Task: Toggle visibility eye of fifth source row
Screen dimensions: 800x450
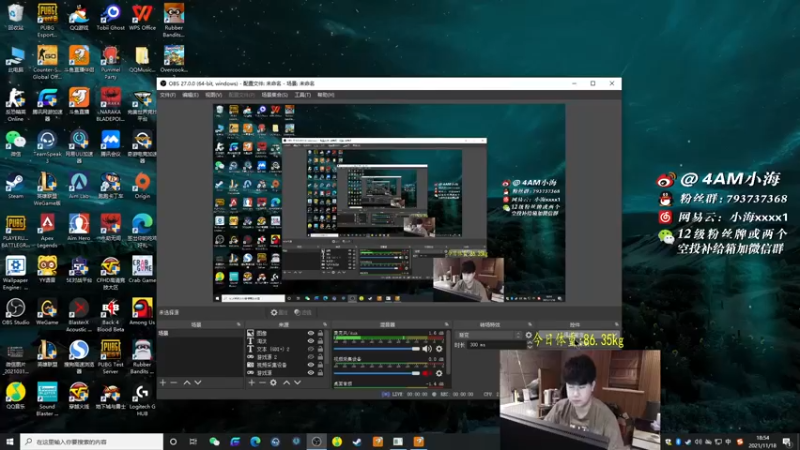Action: coord(311,365)
